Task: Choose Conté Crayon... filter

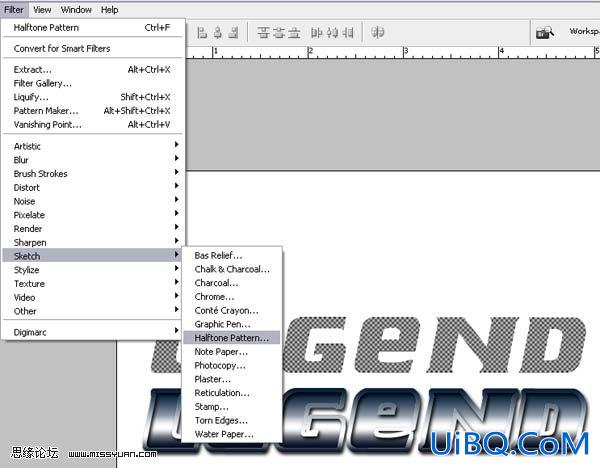Action: [232, 310]
